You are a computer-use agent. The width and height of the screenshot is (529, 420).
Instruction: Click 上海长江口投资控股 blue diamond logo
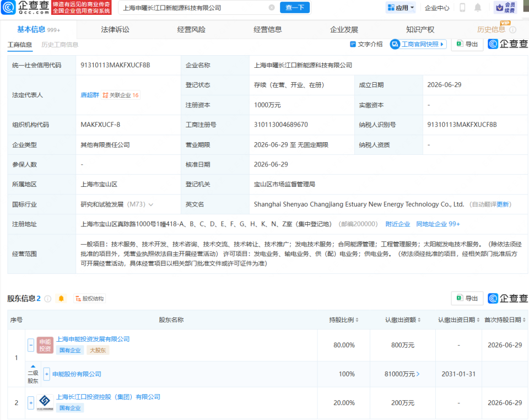coord(45,402)
